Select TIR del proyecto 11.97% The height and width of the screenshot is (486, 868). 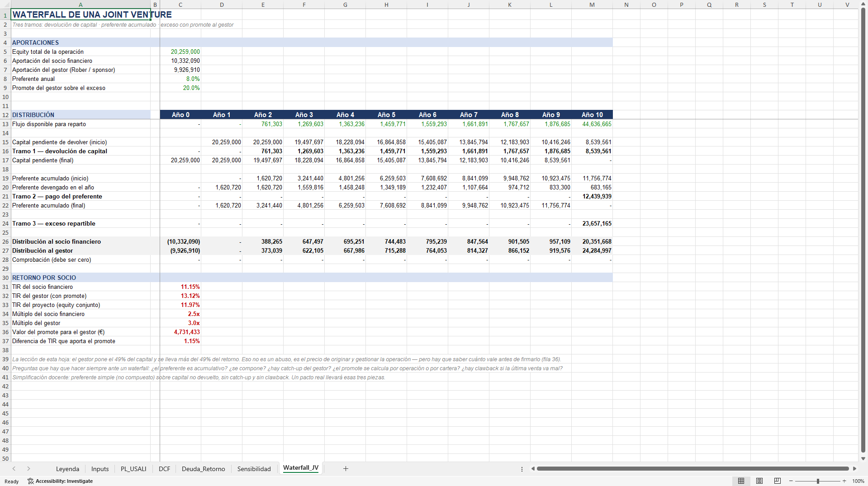coord(180,305)
